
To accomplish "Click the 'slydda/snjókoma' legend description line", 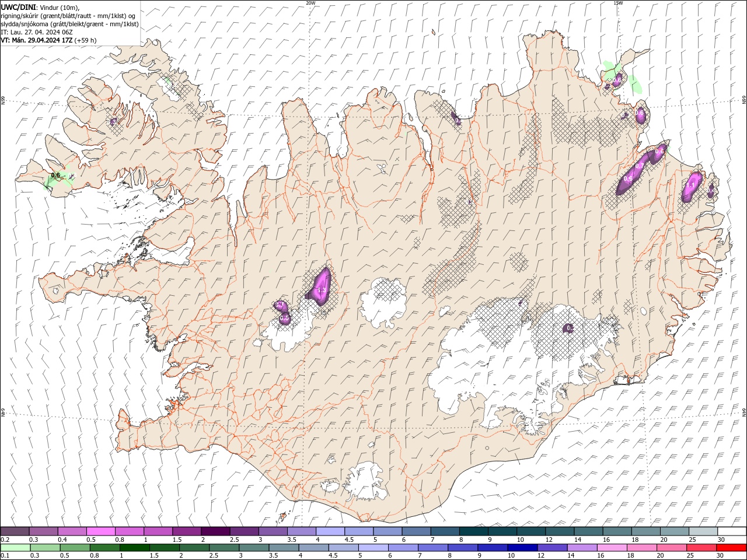I will tap(69, 24).
